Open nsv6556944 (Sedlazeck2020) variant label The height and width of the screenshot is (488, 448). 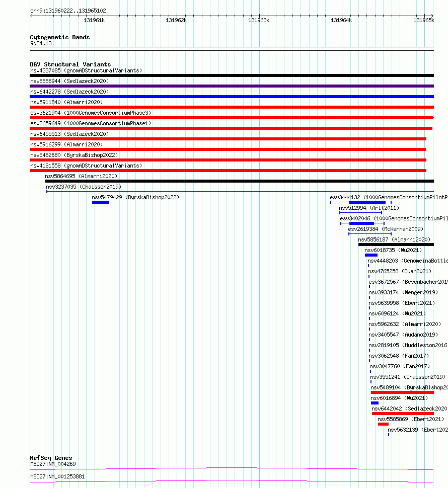tap(69, 81)
